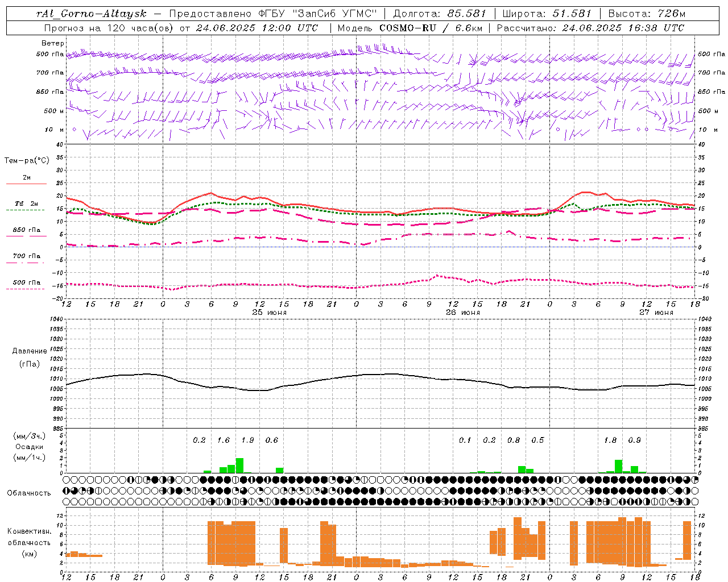The height and width of the screenshot is (582, 728).
Task: Select the Высота: 726м header field
Action: click(647, 14)
